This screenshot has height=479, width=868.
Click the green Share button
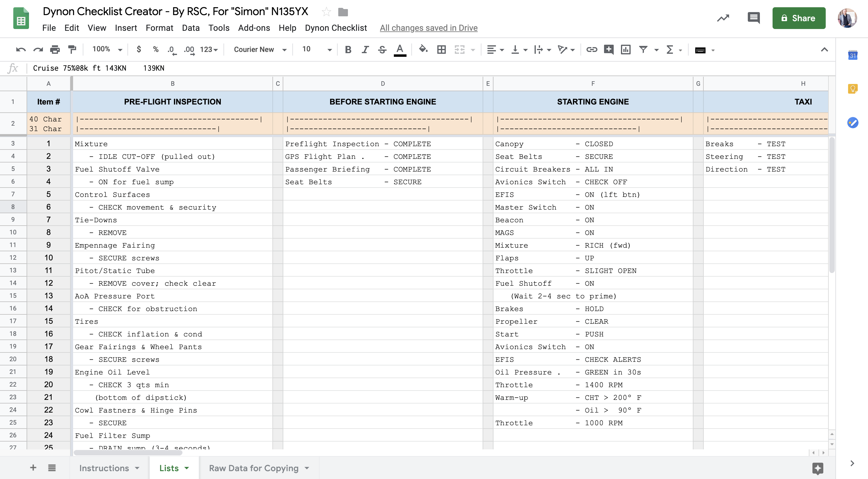point(799,18)
